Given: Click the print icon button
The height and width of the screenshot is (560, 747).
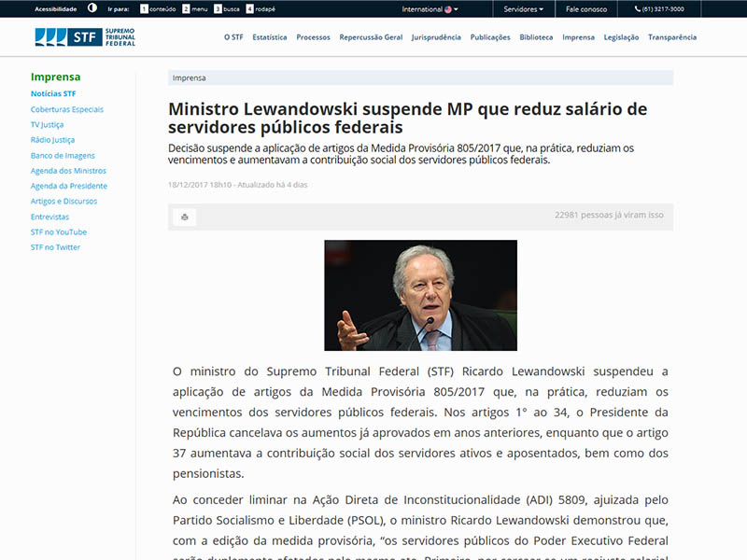Looking at the screenshot, I should pyautogui.click(x=184, y=217).
